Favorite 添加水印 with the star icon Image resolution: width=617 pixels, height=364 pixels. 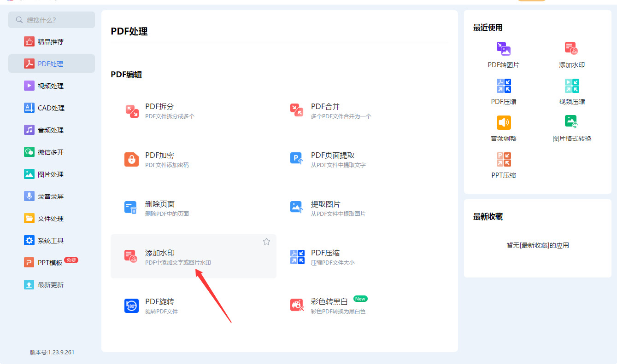[x=266, y=242]
